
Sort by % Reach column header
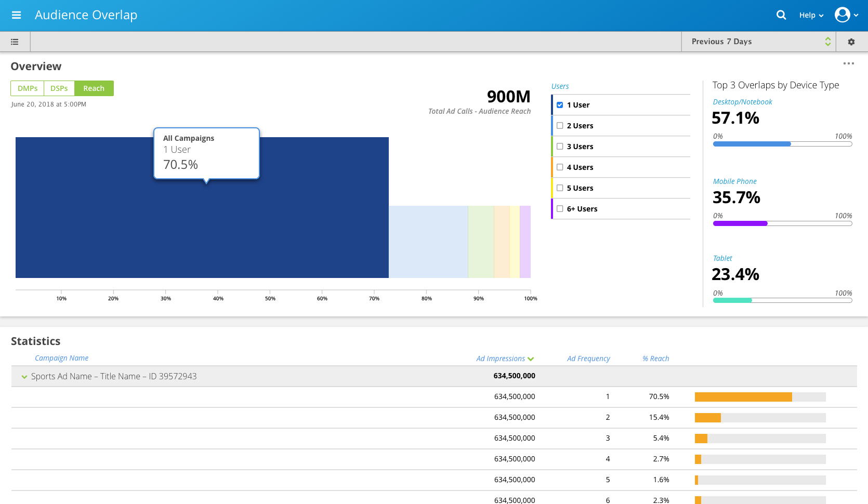[655, 359]
